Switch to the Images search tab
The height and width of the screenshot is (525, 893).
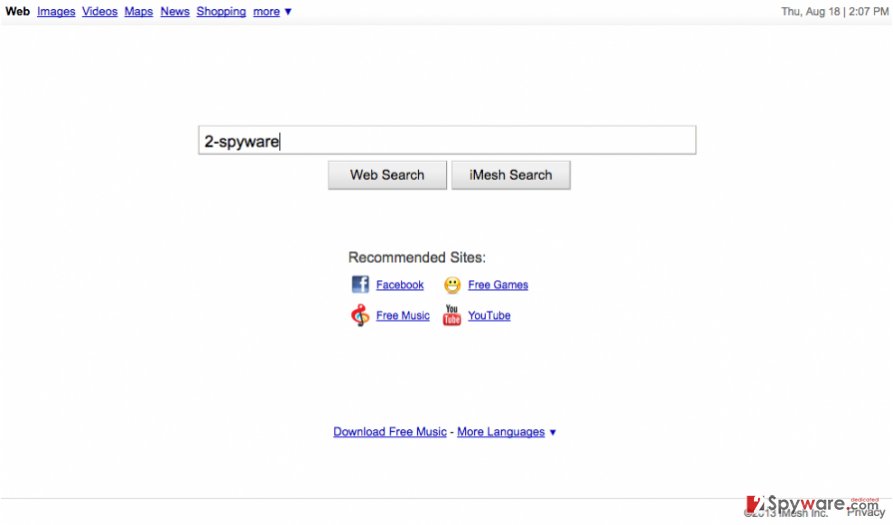(x=56, y=11)
